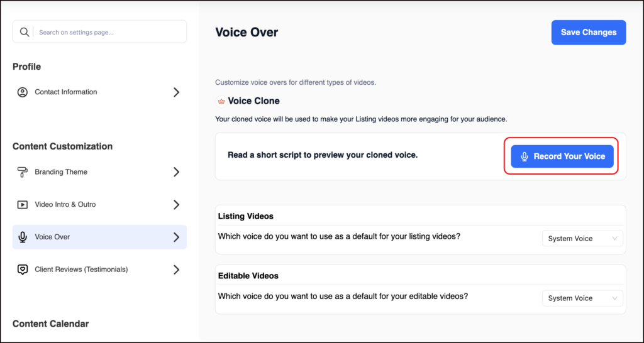Open the Branding Theme settings item
This screenshot has width=644, height=343.
click(x=61, y=172)
